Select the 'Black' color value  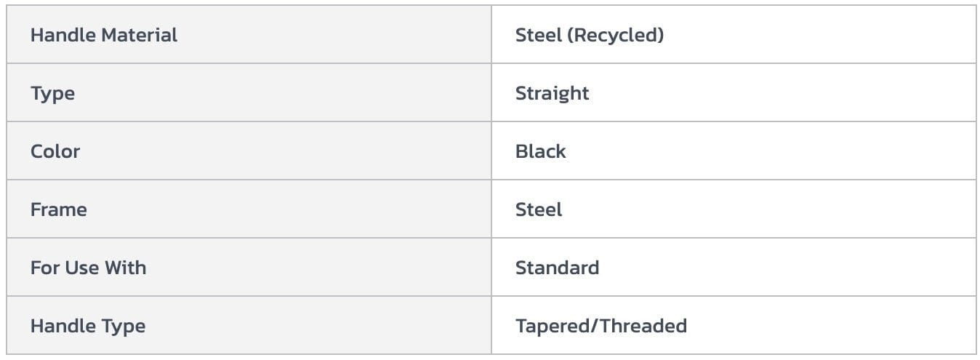click(540, 151)
